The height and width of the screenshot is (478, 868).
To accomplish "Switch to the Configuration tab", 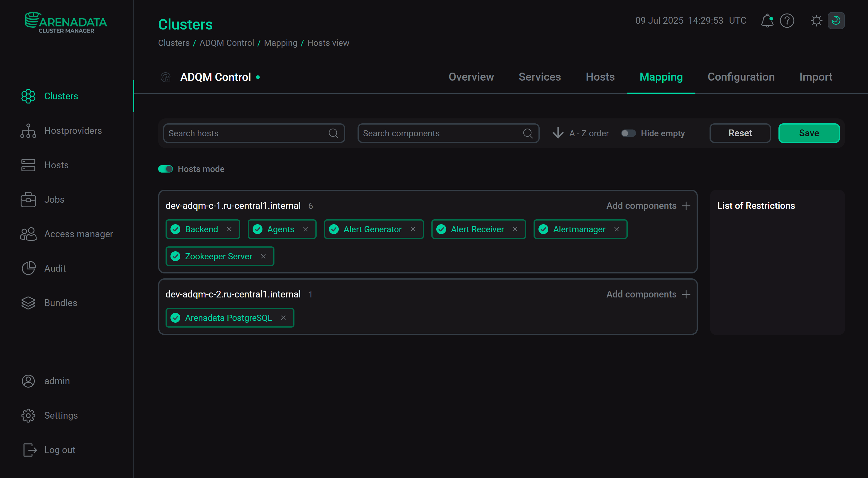I will point(741,77).
